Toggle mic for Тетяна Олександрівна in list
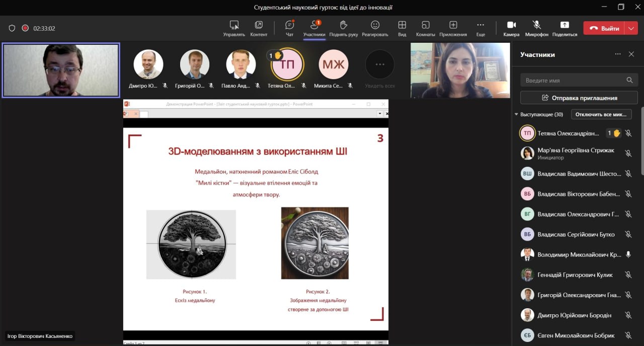Image resolution: width=644 pixels, height=346 pixels. [x=628, y=133]
